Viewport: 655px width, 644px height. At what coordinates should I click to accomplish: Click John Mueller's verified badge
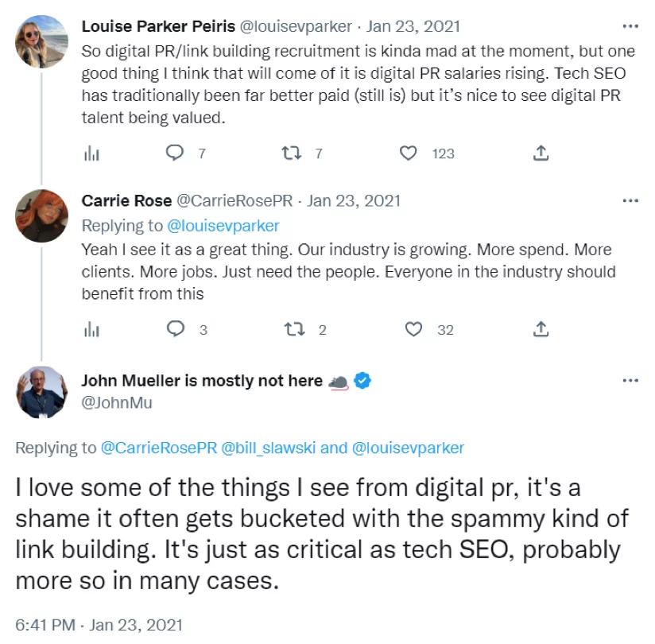coord(363,381)
